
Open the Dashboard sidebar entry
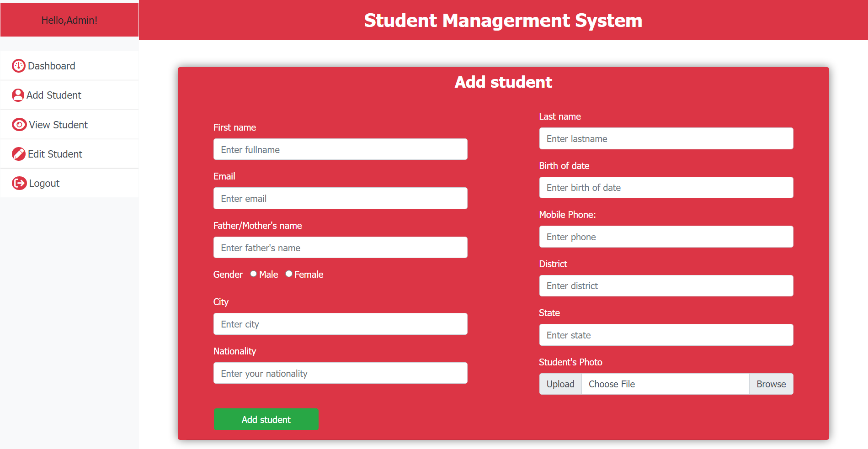tap(51, 65)
